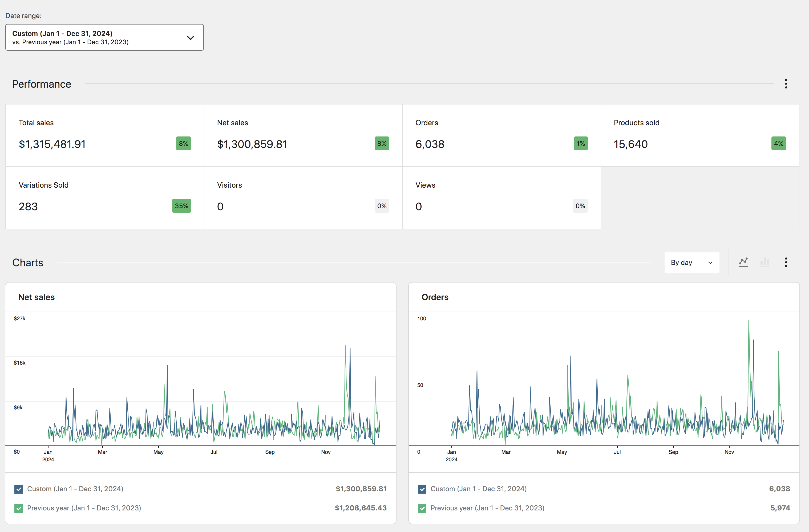Click the 35% badge on Variations Sold
809x532 pixels.
(x=181, y=206)
